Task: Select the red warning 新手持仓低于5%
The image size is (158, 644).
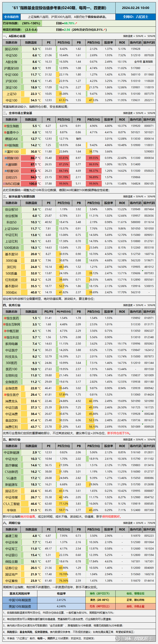Action: [x=118, y=433]
